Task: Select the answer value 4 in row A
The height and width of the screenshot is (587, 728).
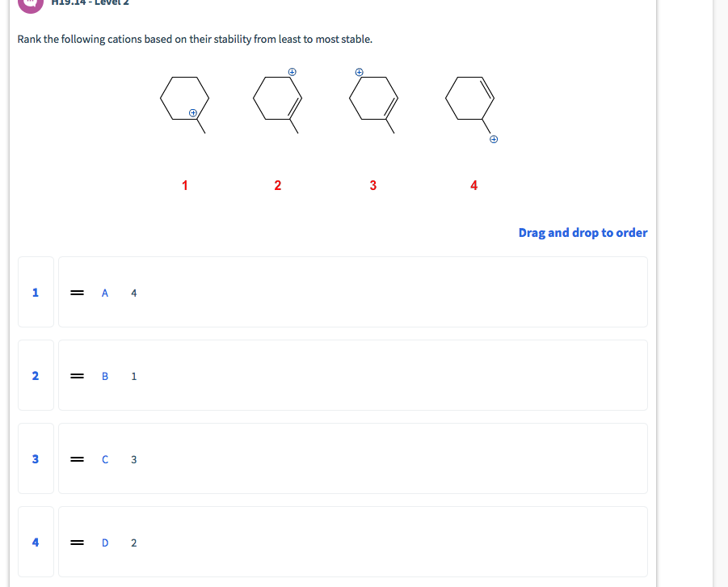Action: click(x=133, y=293)
